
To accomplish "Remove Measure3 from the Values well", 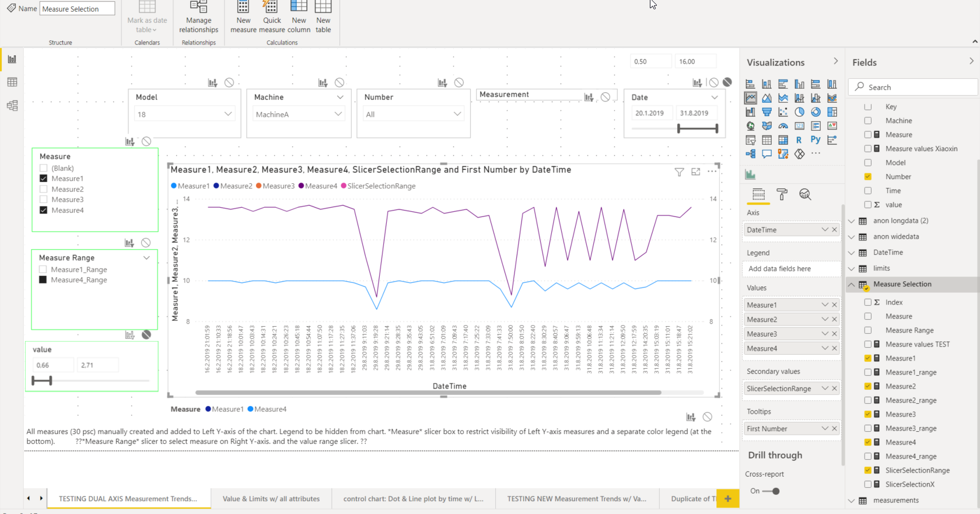I will pyautogui.click(x=835, y=334).
